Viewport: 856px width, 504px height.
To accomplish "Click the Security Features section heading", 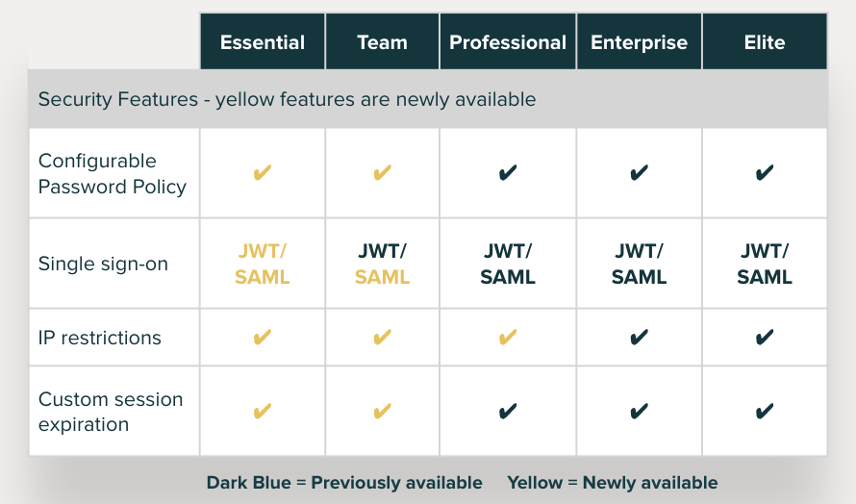I will [x=288, y=99].
